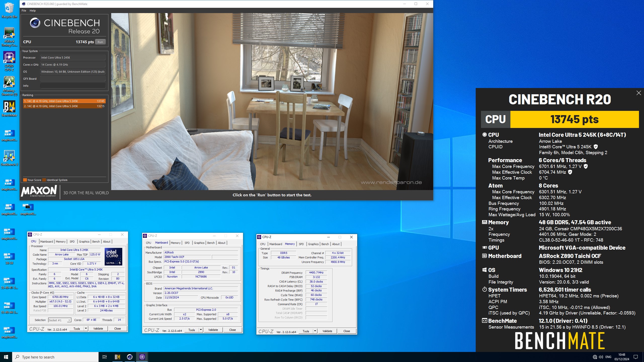644x362 pixels.
Task: Open Bench tab in left CPU-Z window
Action: point(96,242)
